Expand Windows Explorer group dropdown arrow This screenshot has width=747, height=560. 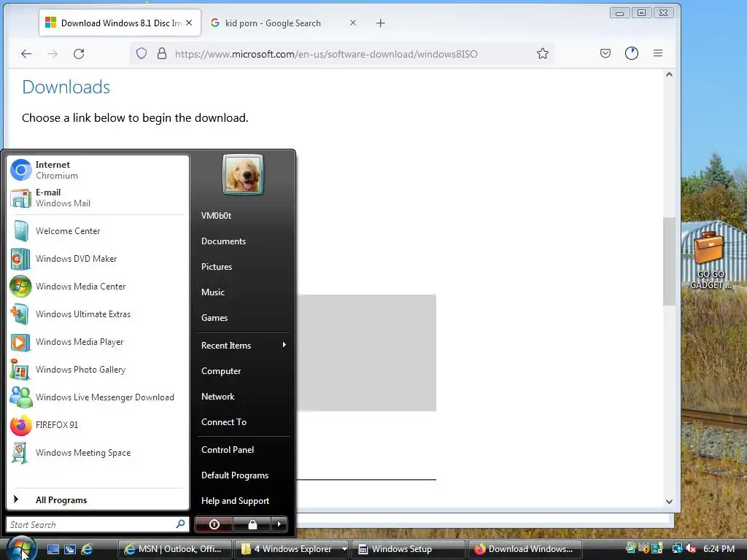344,549
